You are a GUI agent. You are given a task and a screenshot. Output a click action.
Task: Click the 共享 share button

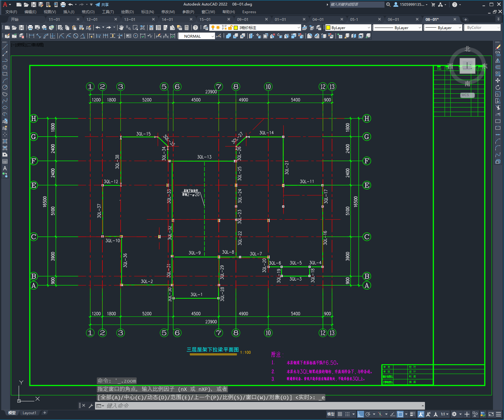tap(102, 5)
